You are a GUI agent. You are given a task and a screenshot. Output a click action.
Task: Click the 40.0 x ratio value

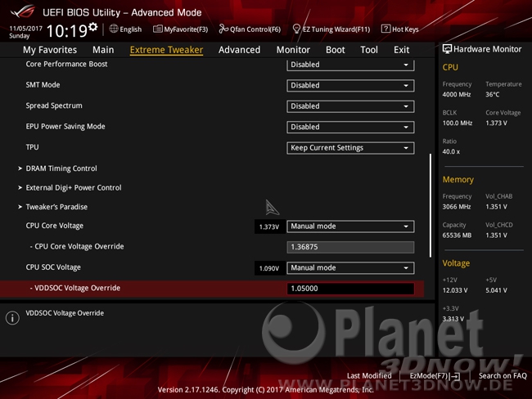[x=451, y=151]
